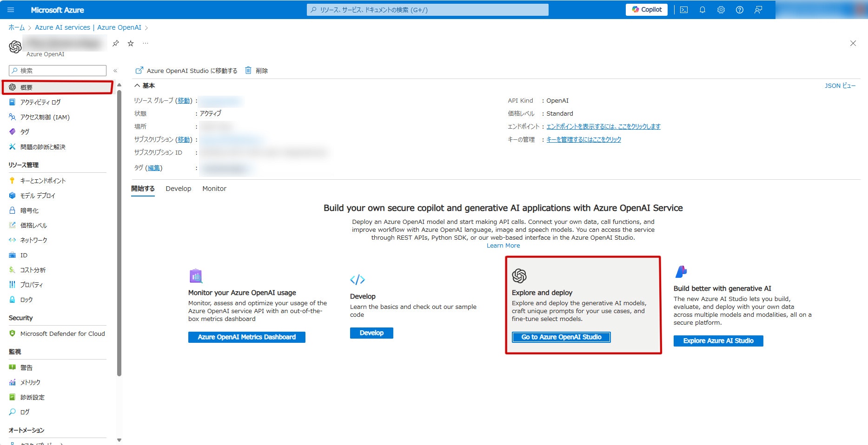Click the link to show the エンドポイント
868x445 pixels.
[x=603, y=126]
